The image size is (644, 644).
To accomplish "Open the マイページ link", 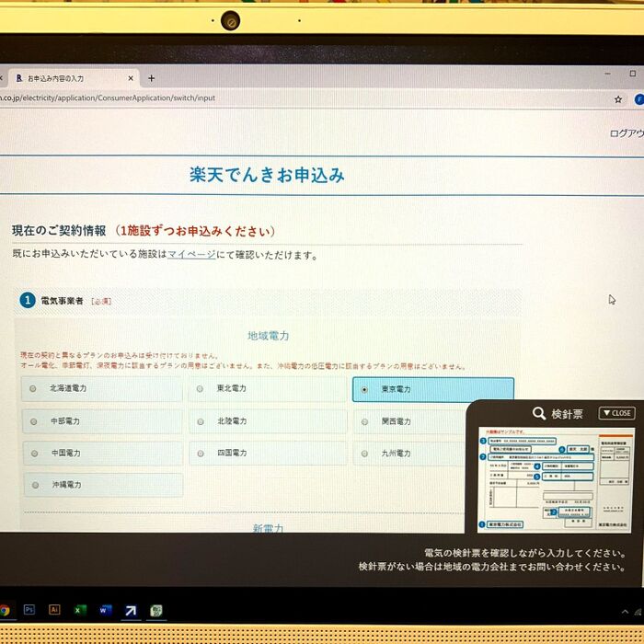I will (x=191, y=255).
